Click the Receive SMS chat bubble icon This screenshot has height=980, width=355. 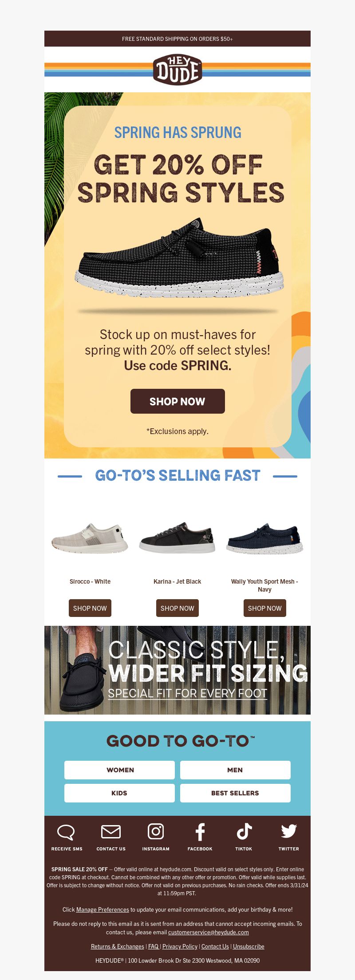coord(66,832)
